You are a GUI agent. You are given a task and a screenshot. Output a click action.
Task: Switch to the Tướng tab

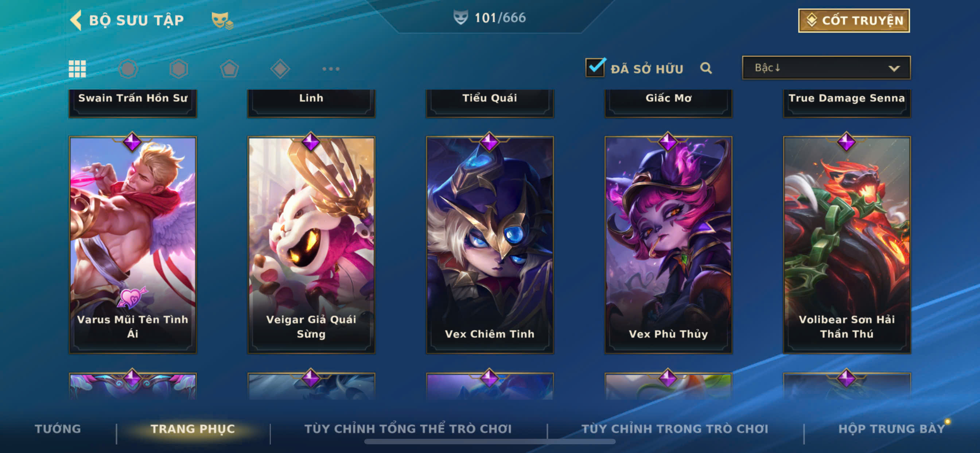click(x=58, y=429)
